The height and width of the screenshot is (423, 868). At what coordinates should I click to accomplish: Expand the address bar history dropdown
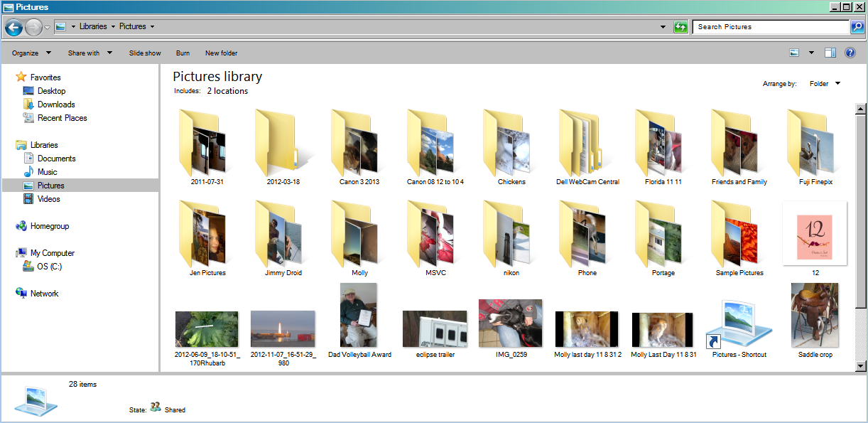click(663, 27)
